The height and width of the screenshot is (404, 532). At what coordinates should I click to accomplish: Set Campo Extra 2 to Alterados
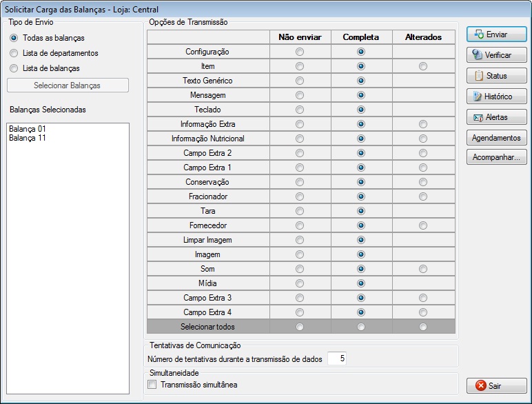click(x=422, y=153)
